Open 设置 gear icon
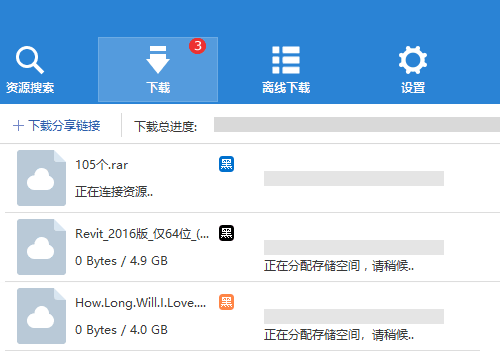The image size is (500, 360). click(413, 60)
